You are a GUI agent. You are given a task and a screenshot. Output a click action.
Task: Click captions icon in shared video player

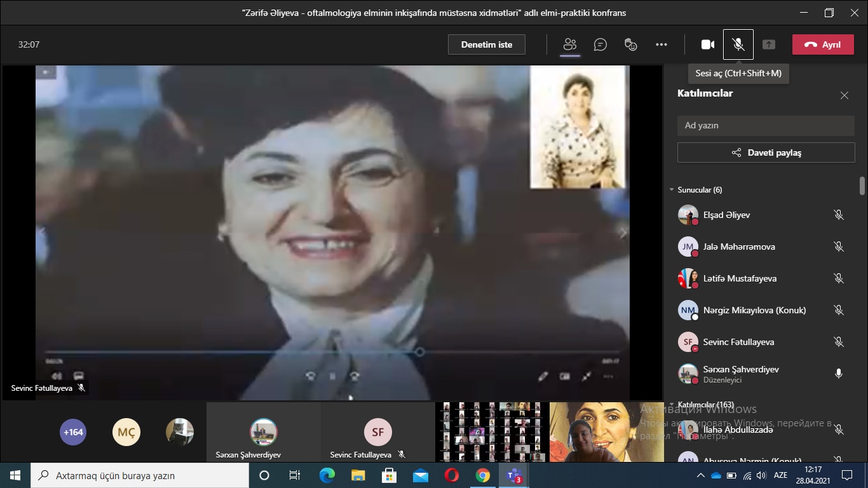(79, 376)
